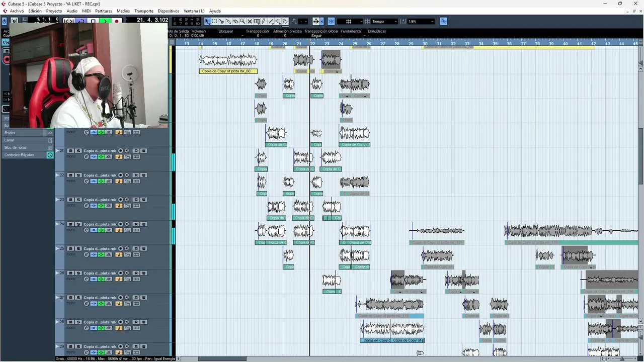Click sends state icon on track 27
Screen dimensions: 644x362
tap(109, 304)
